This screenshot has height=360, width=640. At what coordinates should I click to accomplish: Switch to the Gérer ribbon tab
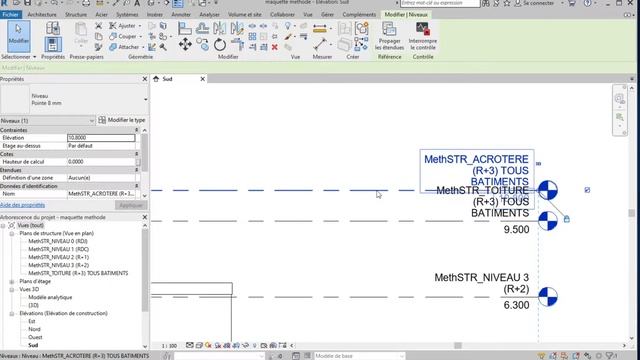[327, 14]
